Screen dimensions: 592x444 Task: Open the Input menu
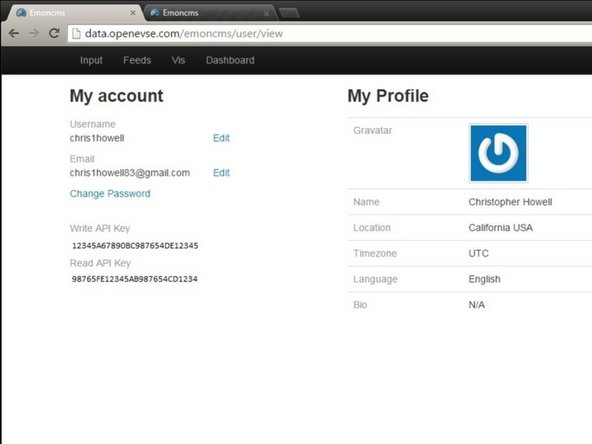click(91, 60)
